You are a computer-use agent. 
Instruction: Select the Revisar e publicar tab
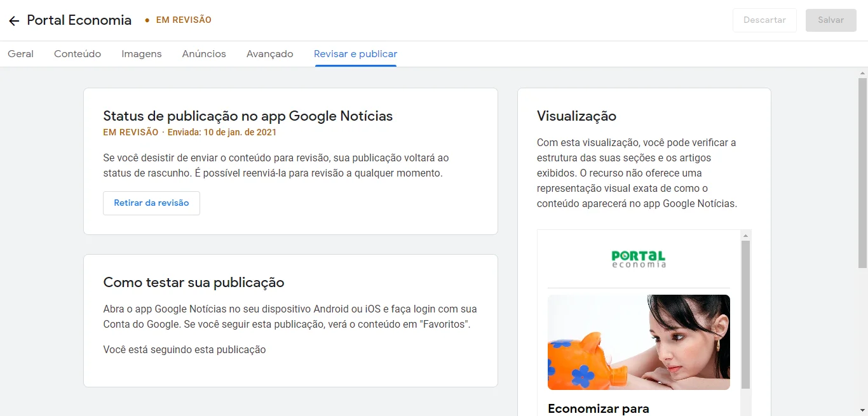click(355, 54)
